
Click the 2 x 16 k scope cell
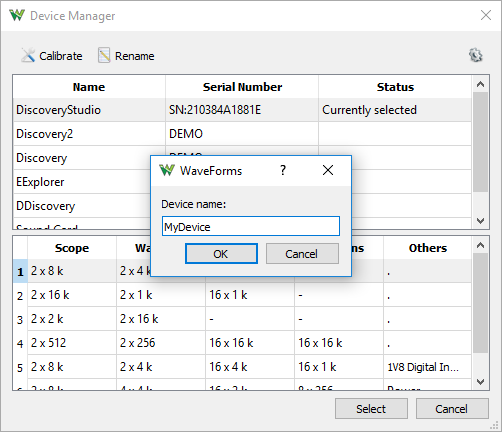point(72,295)
